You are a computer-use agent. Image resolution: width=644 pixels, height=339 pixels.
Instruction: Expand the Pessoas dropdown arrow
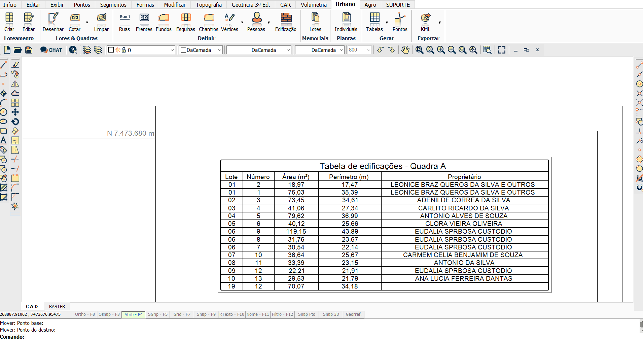click(269, 22)
